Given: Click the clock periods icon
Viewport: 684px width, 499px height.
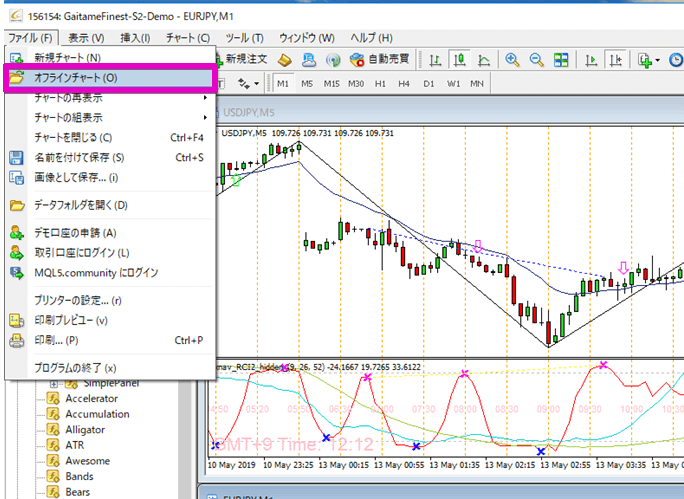Looking at the screenshot, I should (676, 60).
